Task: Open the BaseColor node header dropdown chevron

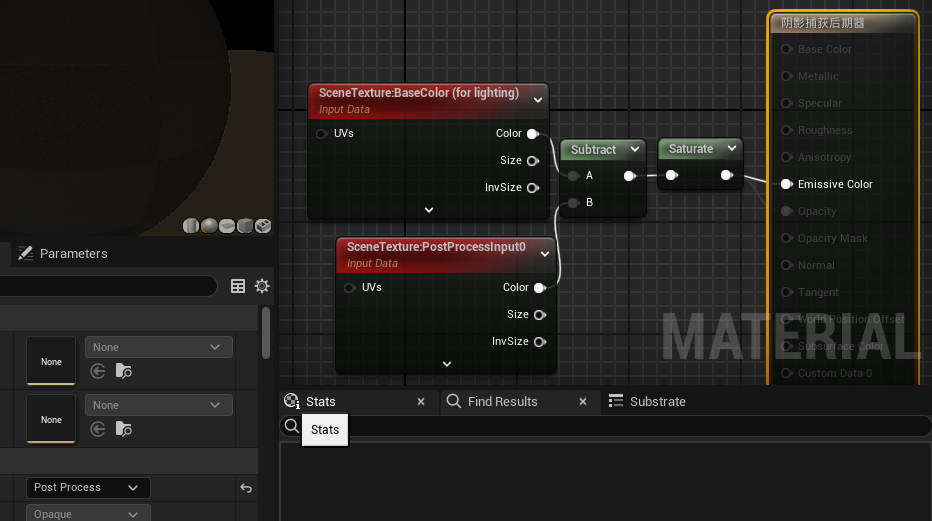Action: click(x=538, y=100)
